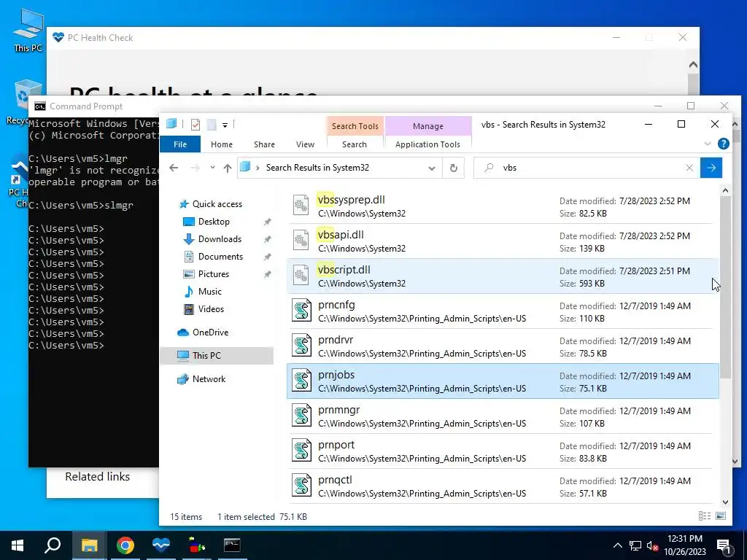Viewport: 747px width, 560px height.
Task: Click scroll down arrow of results list
Action: 725,502
